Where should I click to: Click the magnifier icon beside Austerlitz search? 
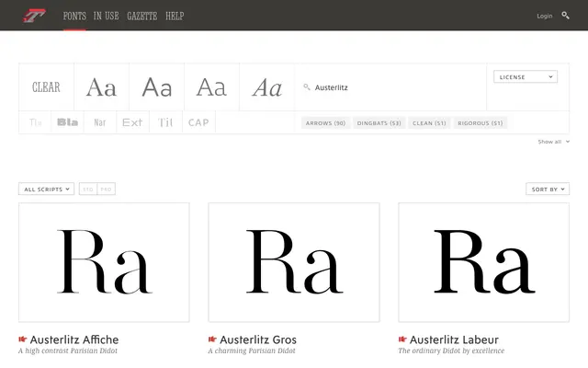[x=307, y=87]
